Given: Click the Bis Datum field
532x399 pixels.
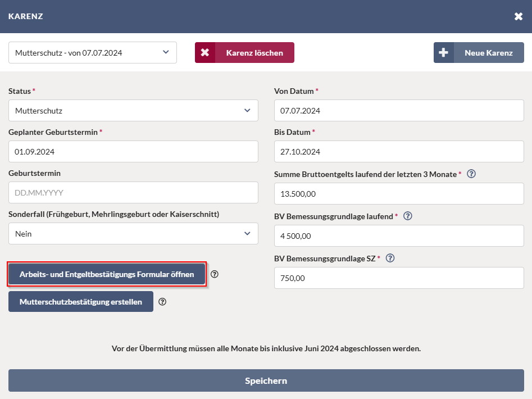Looking at the screenshot, I should (x=399, y=152).
